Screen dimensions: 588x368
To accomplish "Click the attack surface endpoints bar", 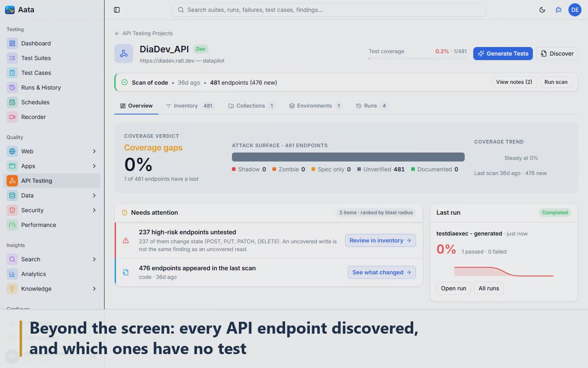I will (348, 157).
